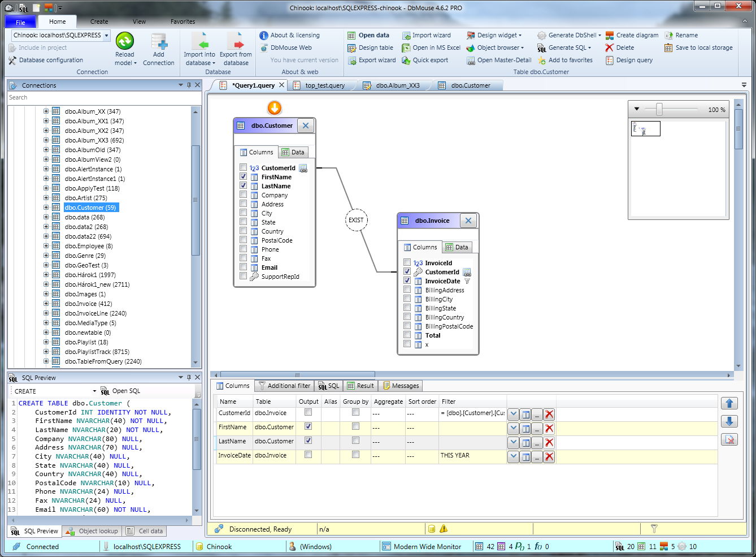The height and width of the screenshot is (557, 756).
Task: Click the Connections search field
Action: click(x=104, y=97)
